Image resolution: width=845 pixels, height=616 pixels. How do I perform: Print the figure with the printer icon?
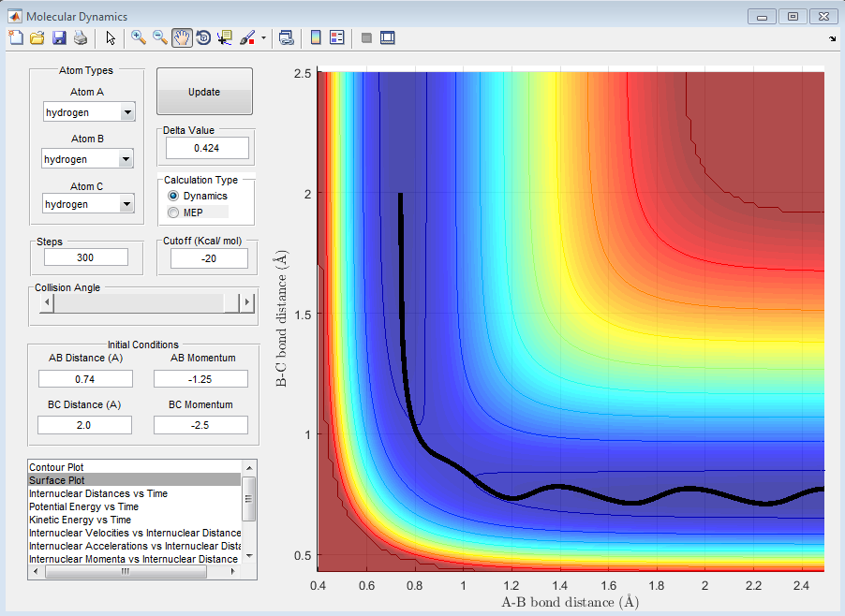pyautogui.click(x=81, y=37)
